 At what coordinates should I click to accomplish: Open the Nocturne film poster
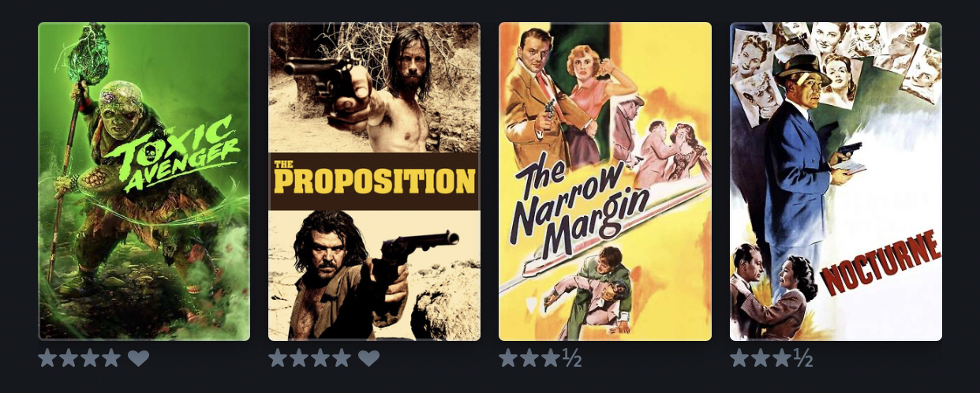836,182
